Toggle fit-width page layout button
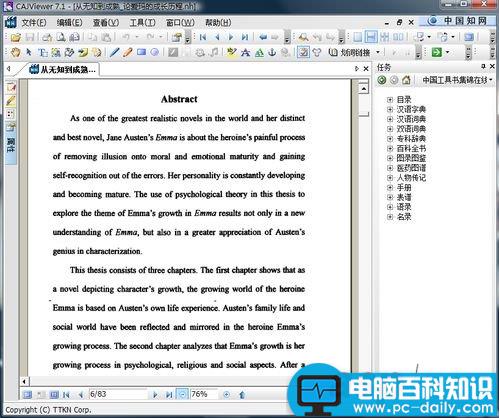 [x=371, y=37]
